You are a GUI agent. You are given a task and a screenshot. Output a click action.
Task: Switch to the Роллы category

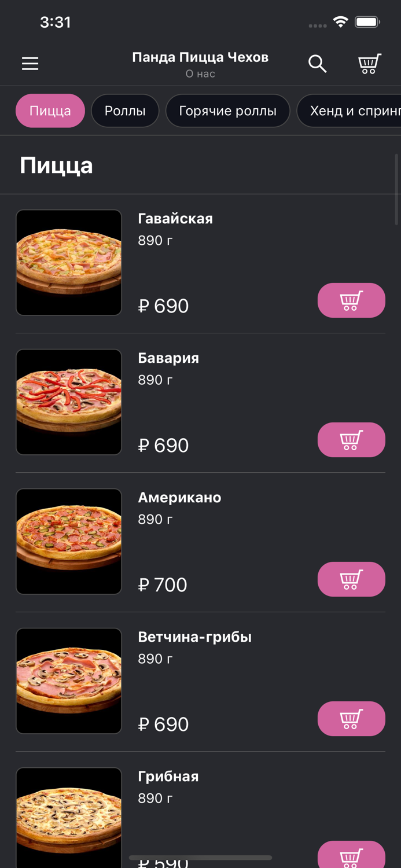pos(125,111)
